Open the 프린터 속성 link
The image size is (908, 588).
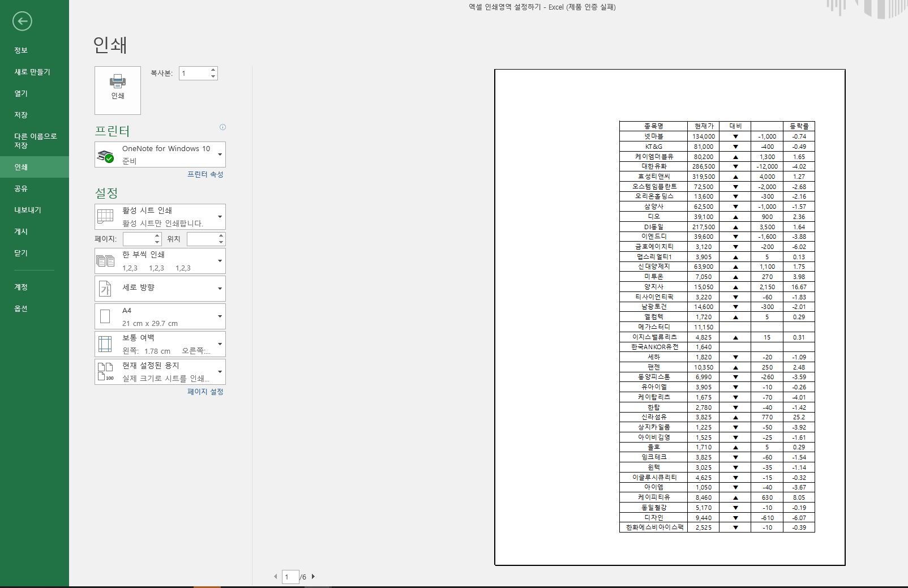[205, 174]
